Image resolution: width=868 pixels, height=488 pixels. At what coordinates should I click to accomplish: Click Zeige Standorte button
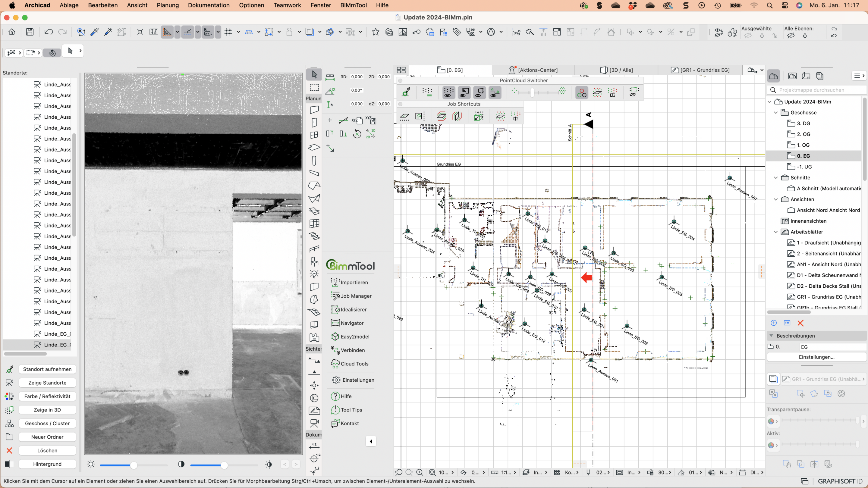47,383
